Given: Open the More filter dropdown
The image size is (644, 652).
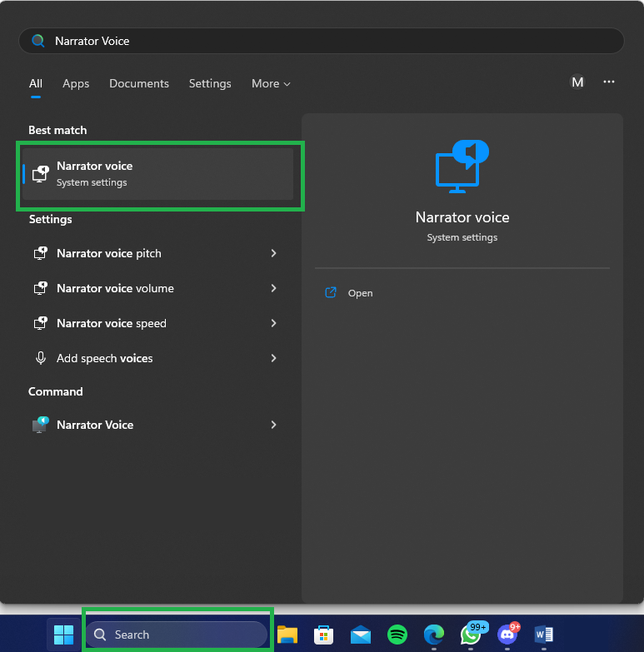Looking at the screenshot, I should point(271,83).
